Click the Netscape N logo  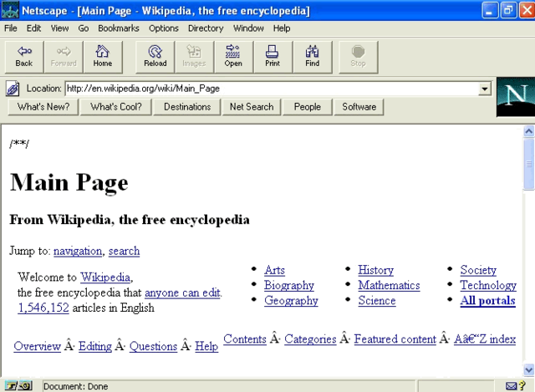pyautogui.click(x=516, y=97)
